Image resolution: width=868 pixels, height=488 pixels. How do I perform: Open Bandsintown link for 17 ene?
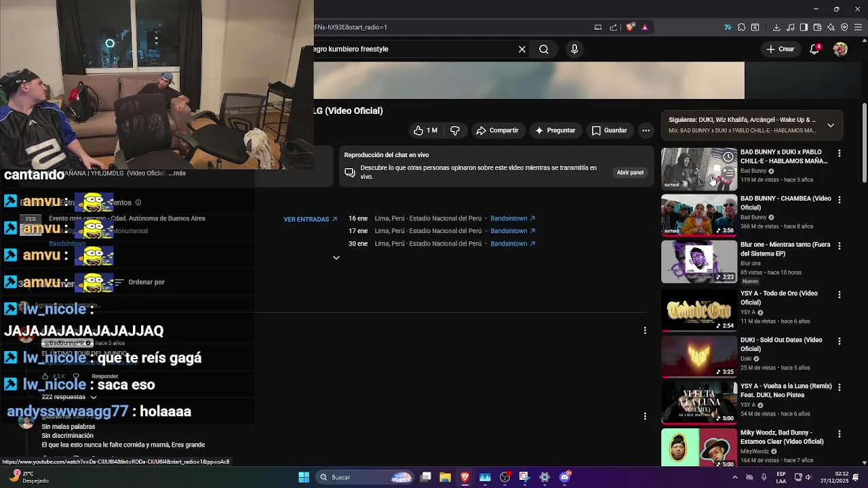(513, 230)
